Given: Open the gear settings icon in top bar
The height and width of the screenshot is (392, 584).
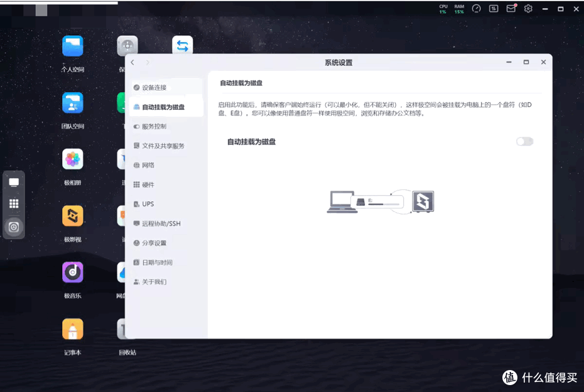Looking at the screenshot, I should [x=528, y=9].
